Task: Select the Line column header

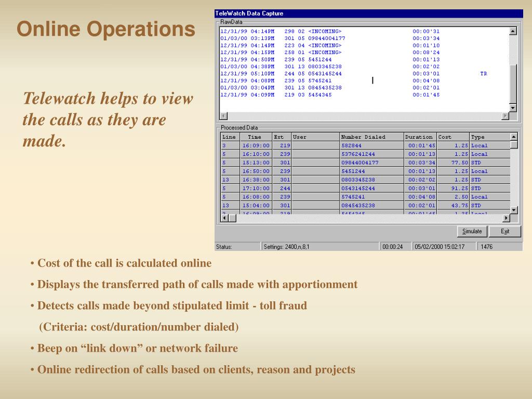Action: [230, 137]
